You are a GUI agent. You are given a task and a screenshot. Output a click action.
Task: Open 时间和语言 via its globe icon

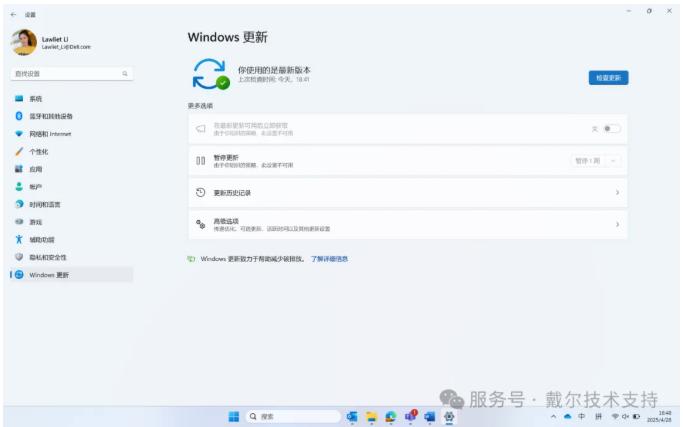19,204
